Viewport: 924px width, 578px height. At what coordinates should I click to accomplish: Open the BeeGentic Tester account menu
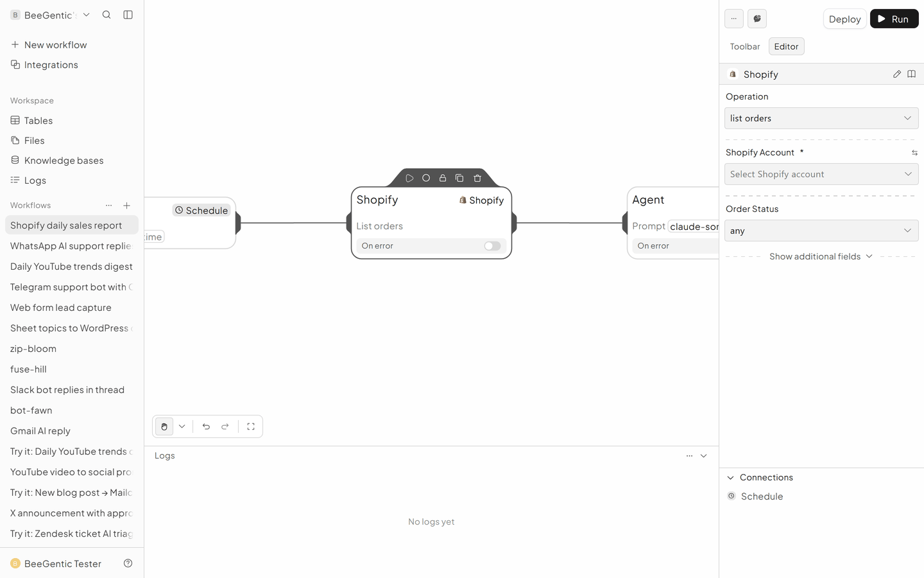click(56, 563)
